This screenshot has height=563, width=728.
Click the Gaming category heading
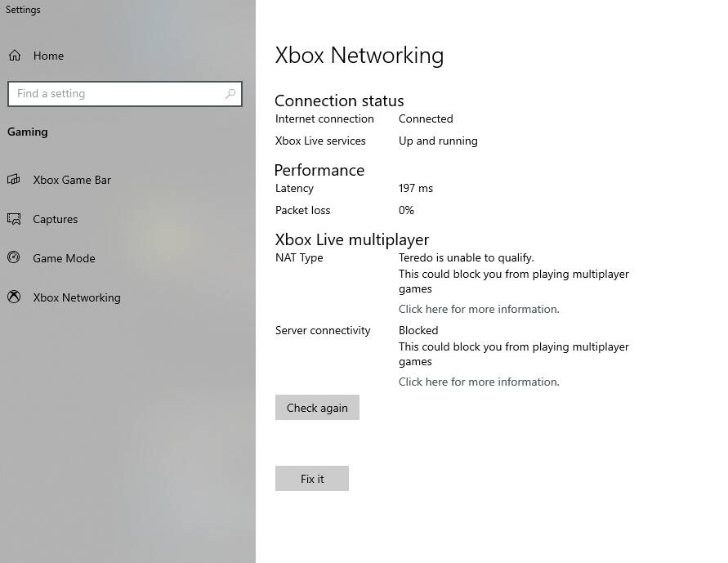[28, 132]
